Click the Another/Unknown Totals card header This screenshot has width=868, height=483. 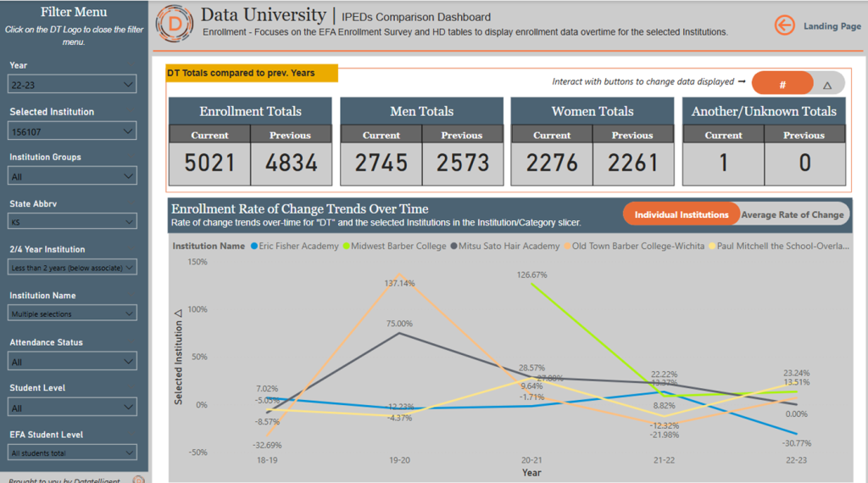click(764, 111)
